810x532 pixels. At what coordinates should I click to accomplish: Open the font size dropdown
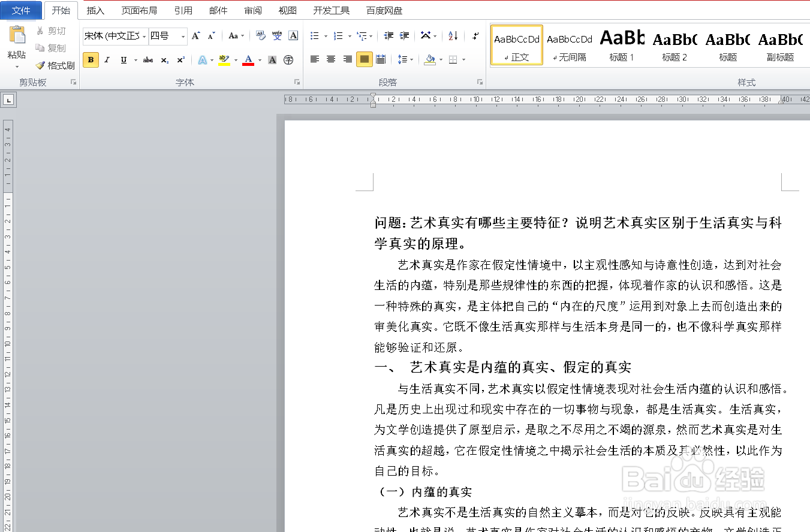tap(182, 37)
